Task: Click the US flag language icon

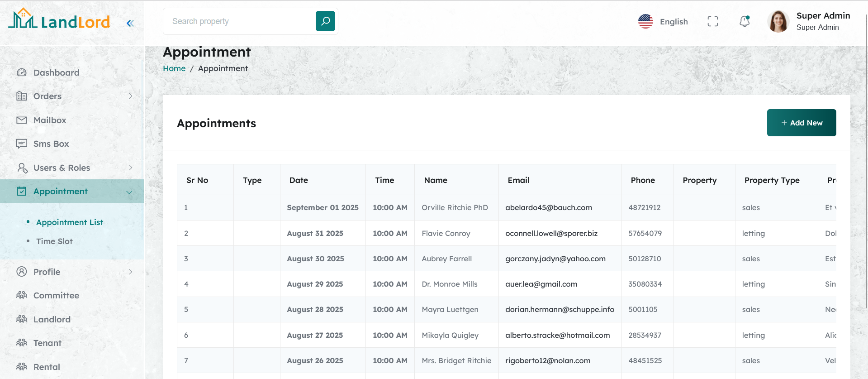Action: (645, 21)
